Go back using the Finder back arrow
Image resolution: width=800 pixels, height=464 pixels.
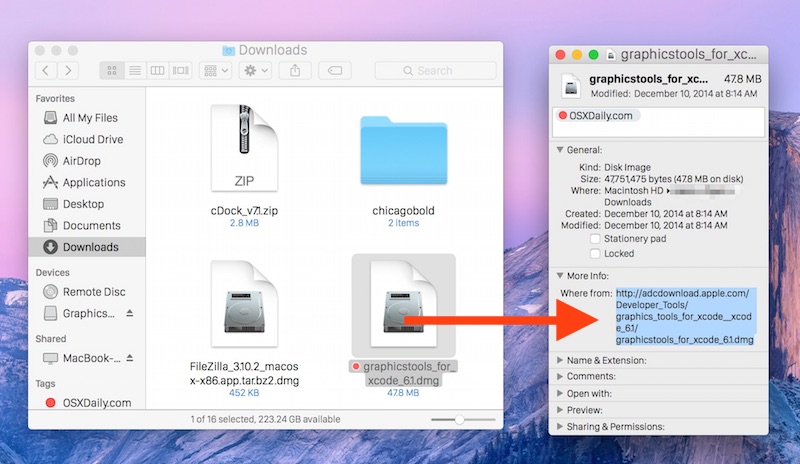(x=46, y=70)
